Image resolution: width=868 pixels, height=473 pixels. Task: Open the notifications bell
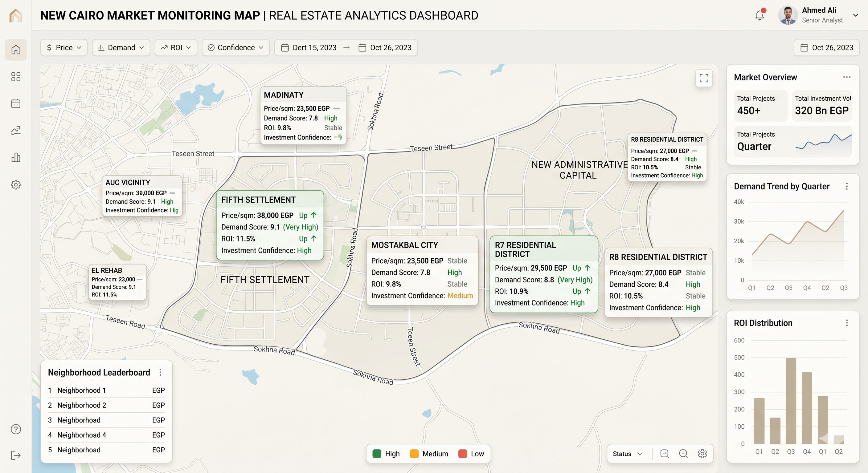pos(760,15)
